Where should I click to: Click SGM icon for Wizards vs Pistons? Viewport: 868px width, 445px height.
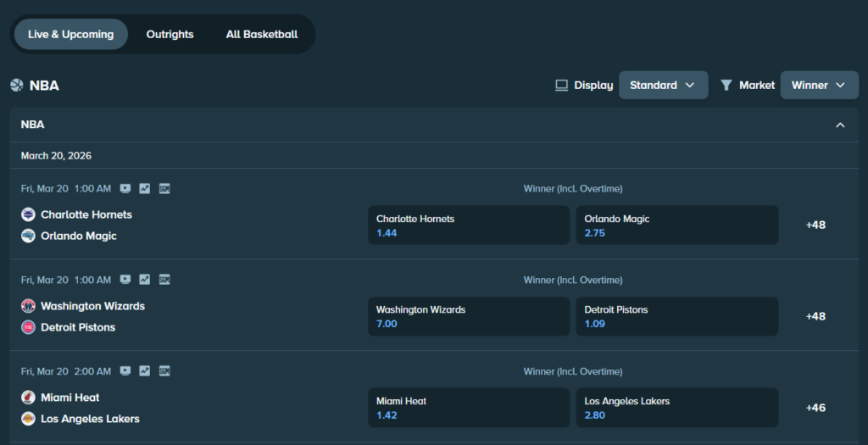164,280
